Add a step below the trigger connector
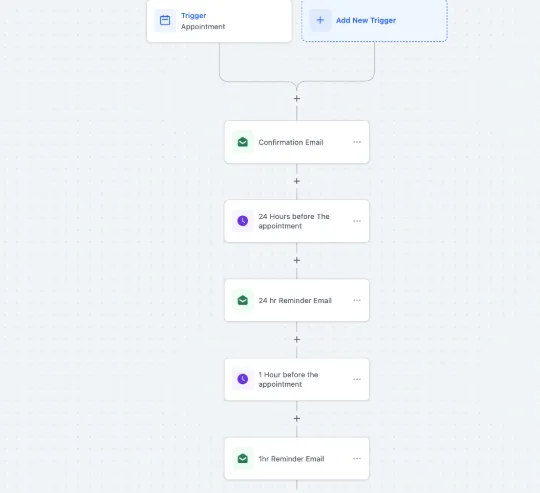The width and height of the screenshot is (540, 493). tap(297, 99)
